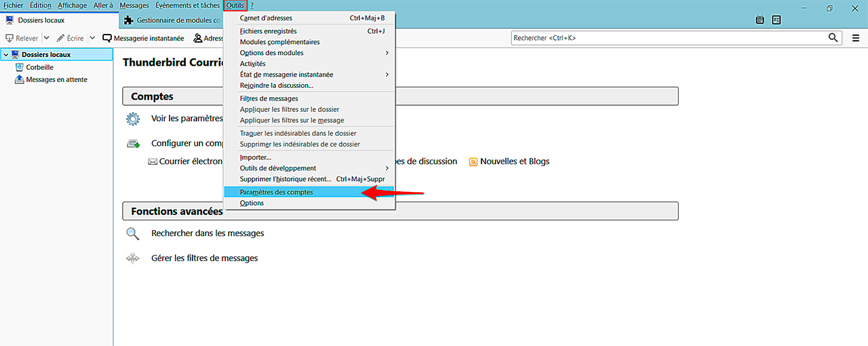Select Corbeille folder label in tree
Image resolution: width=868 pixels, height=346 pixels.
39,67
